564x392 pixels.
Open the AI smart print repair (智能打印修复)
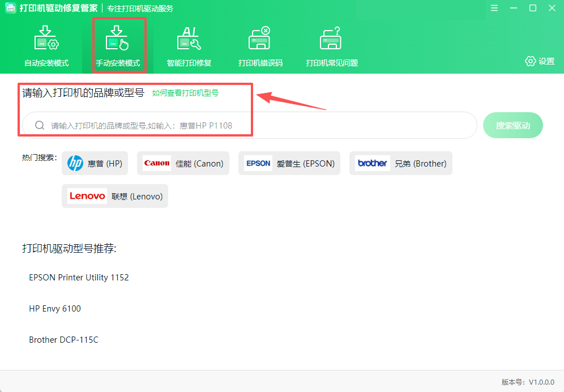coord(189,46)
